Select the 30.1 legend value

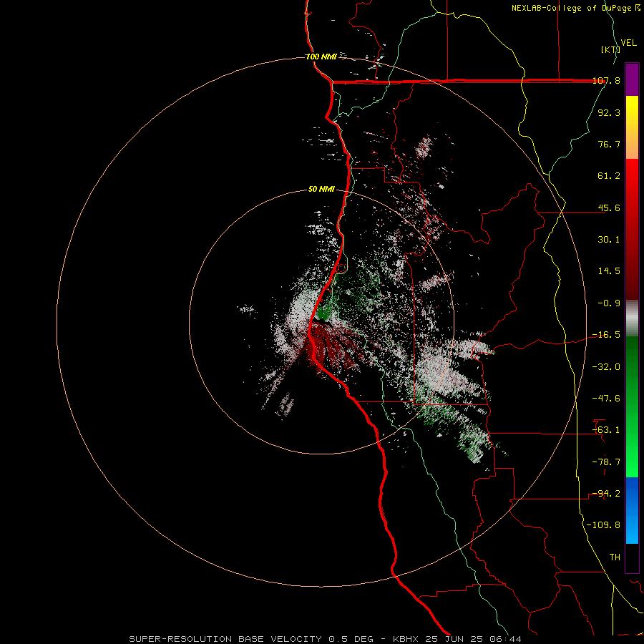coord(609,240)
